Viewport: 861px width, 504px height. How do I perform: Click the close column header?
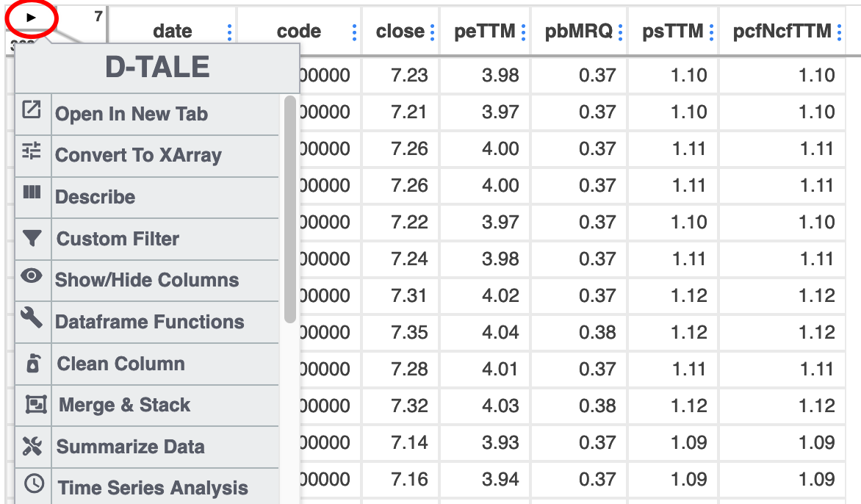400,32
